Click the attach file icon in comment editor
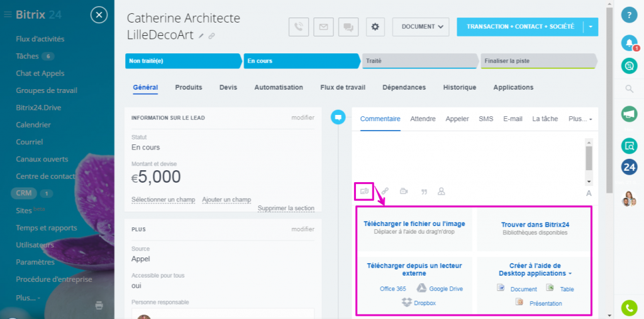The height and width of the screenshot is (319, 644). click(364, 191)
